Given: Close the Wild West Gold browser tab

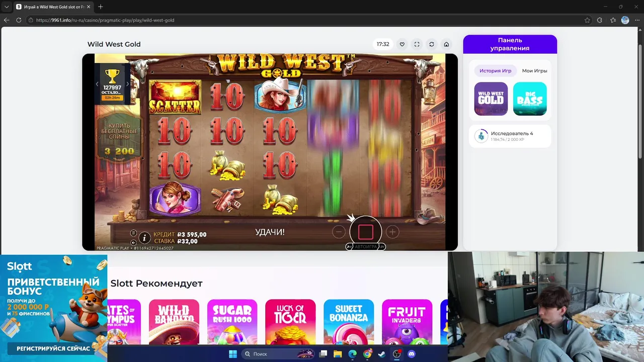Looking at the screenshot, I should click(89, 7).
